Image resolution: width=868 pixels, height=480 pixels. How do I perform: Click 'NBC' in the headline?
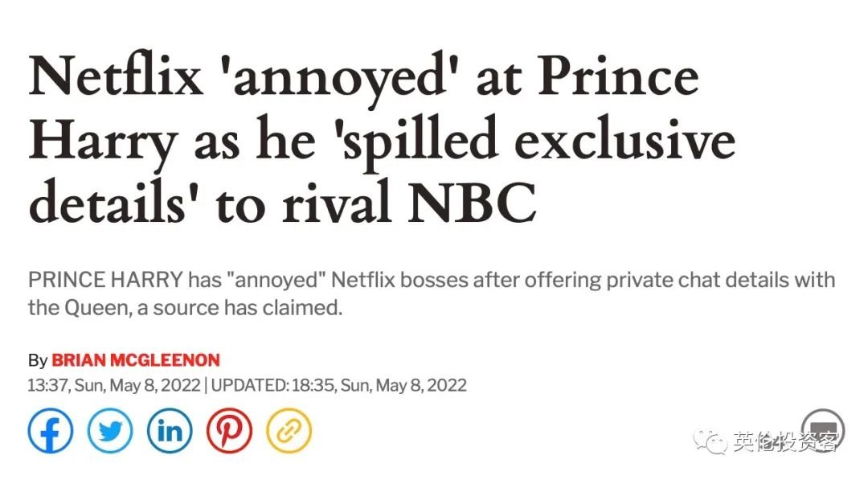(473, 203)
